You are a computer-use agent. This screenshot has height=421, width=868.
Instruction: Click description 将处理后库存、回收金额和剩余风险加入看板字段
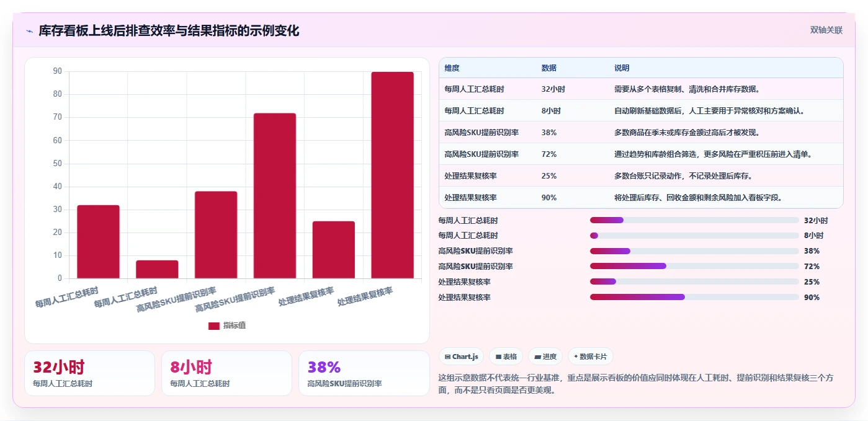click(x=698, y=198)
